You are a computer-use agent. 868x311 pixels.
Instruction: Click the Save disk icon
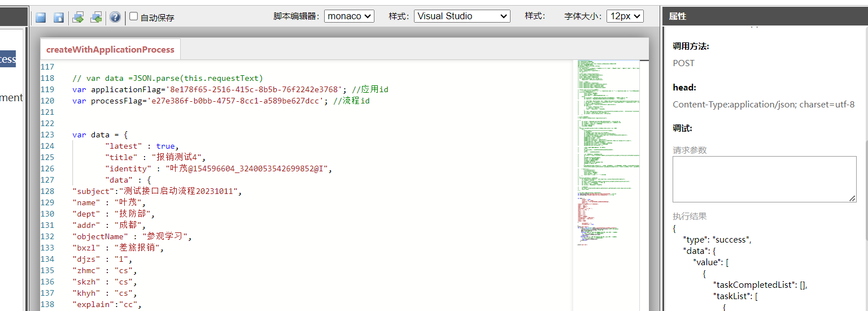tap(41, 18)
